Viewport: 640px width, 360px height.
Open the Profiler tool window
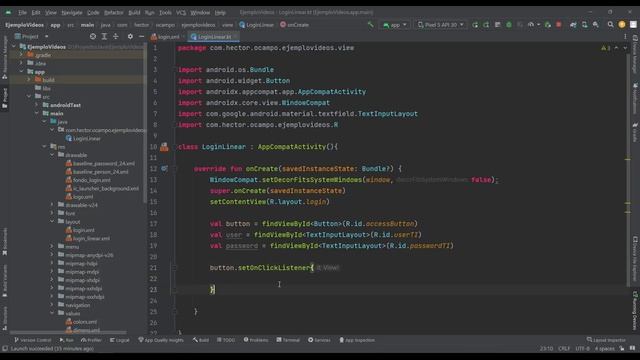pos(91,340)
